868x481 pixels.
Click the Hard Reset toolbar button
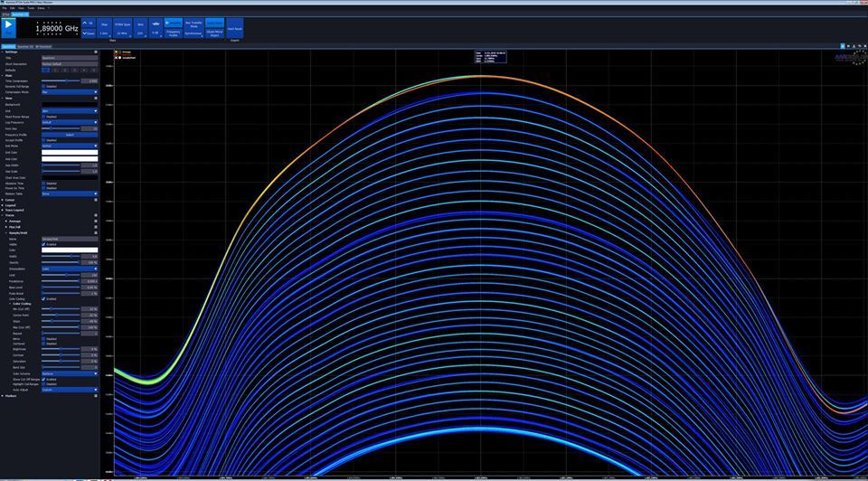pyautogui.click(x=235, y=28)
